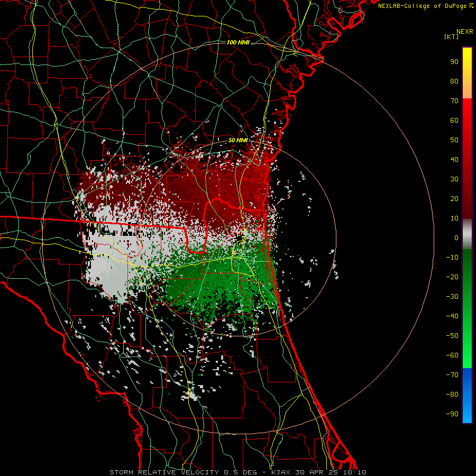Click the 80 knot scale label

454,81
